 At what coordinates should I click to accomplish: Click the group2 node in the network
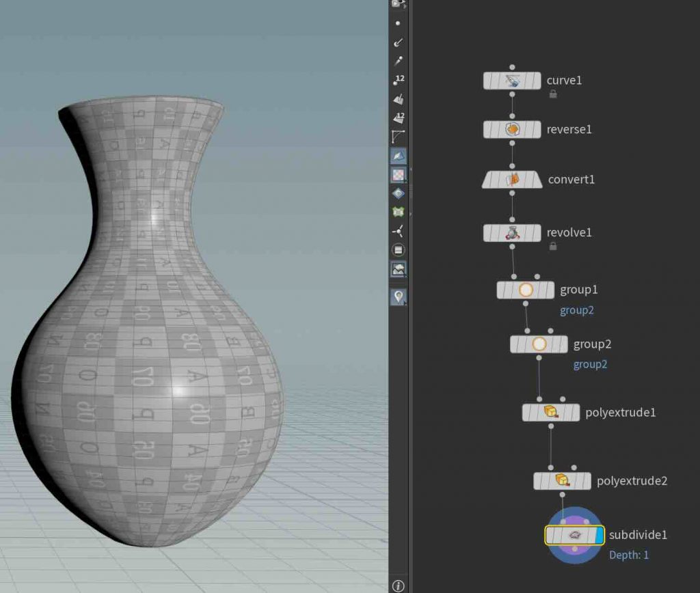click(x=539, y=344)
